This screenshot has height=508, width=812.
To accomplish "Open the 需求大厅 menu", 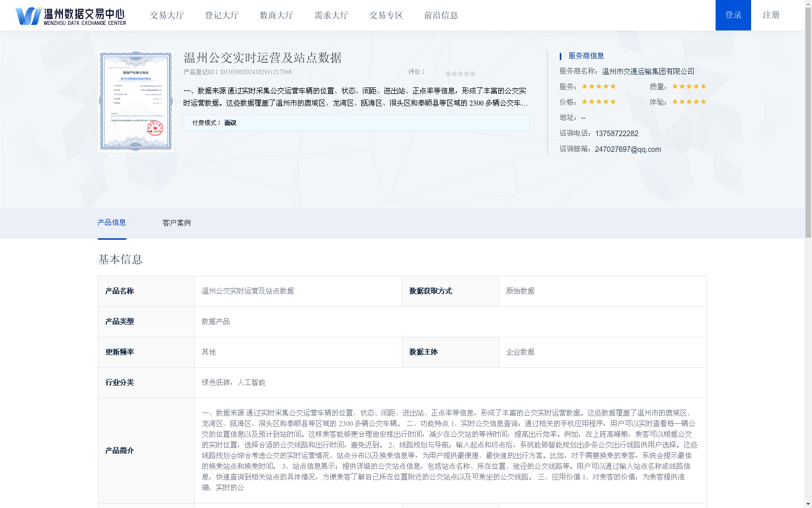I will [330, 15].
